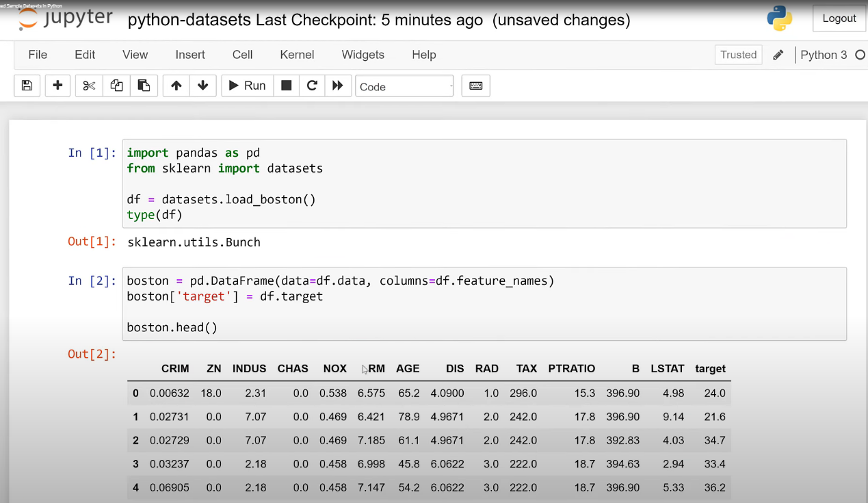This screenshot has height=503, width=868.
Task: Click the Python logo icon
Action: coord(780,18)
